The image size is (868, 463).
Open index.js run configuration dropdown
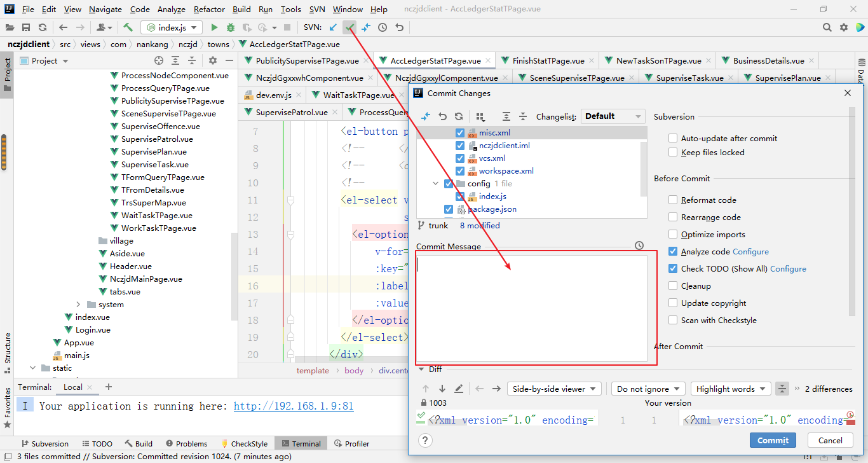[172, 27]
